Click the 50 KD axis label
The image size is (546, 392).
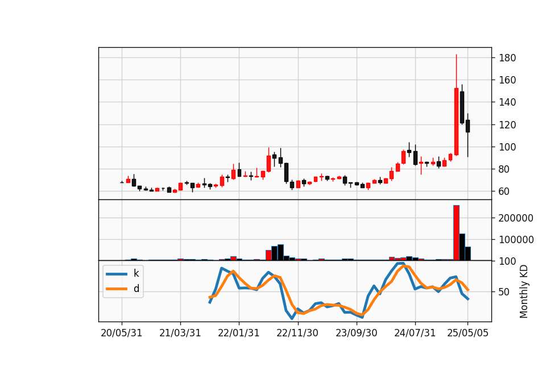[504, 292]
